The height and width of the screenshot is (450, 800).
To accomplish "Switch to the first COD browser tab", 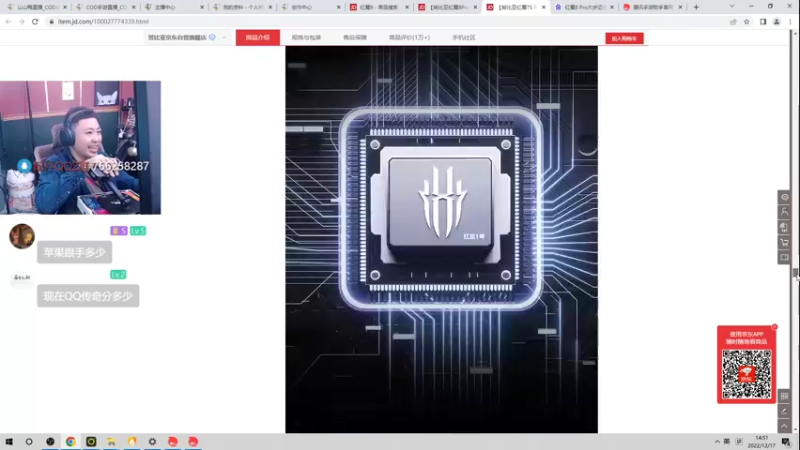I will (x=36, y=7).
